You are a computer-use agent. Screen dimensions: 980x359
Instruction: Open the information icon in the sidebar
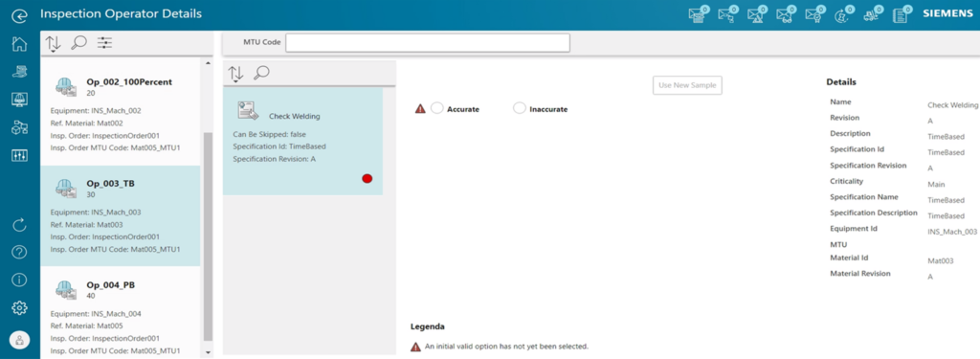(x=19, y=280)
